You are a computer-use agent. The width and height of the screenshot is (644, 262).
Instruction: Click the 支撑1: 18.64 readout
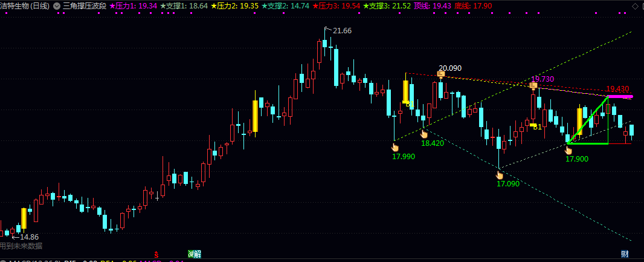tap(184, 6)
